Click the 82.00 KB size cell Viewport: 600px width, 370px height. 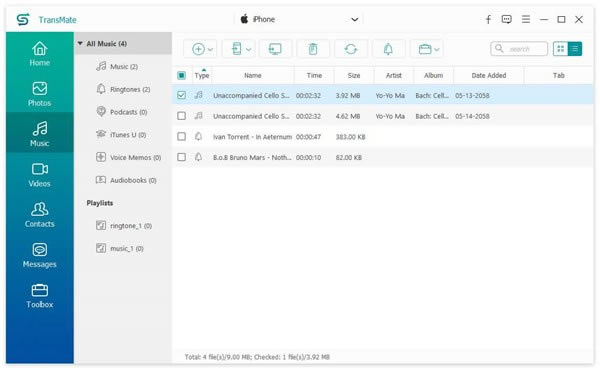(x=349, y=157)
